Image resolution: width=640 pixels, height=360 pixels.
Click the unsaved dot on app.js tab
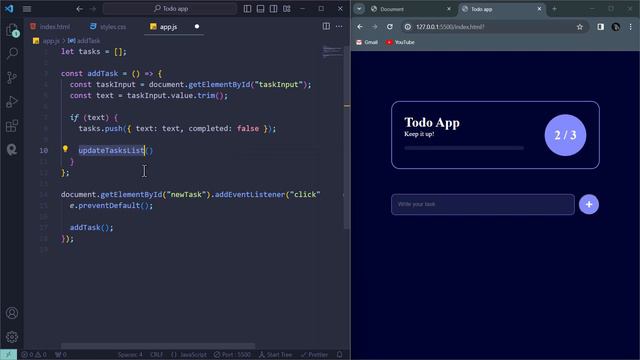click(197, 27)
